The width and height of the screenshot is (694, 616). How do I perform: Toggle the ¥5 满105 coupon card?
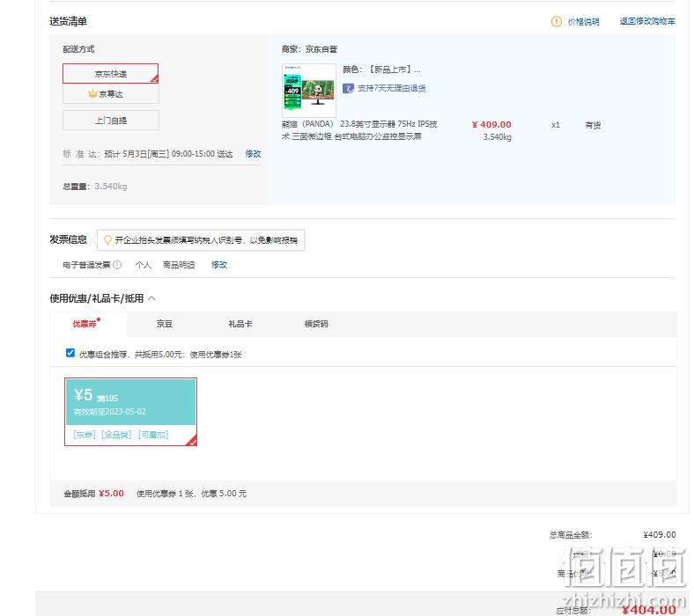130,412
